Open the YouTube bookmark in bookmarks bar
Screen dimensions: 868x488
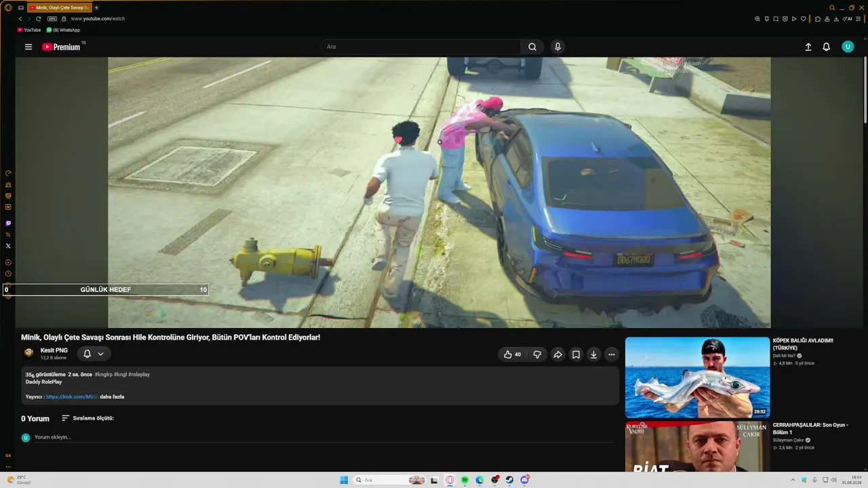29,30
